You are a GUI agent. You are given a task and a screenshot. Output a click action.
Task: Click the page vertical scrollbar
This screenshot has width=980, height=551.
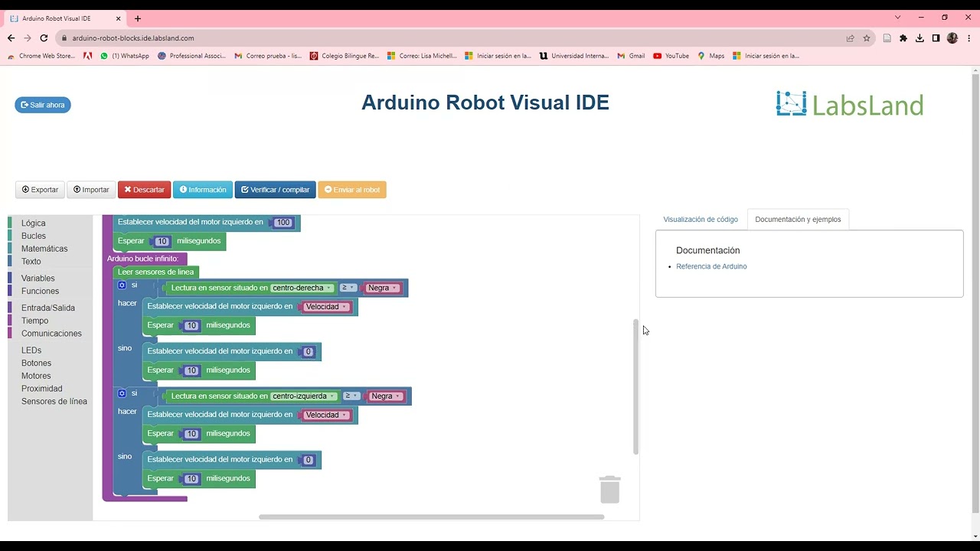tap(975, 295)
